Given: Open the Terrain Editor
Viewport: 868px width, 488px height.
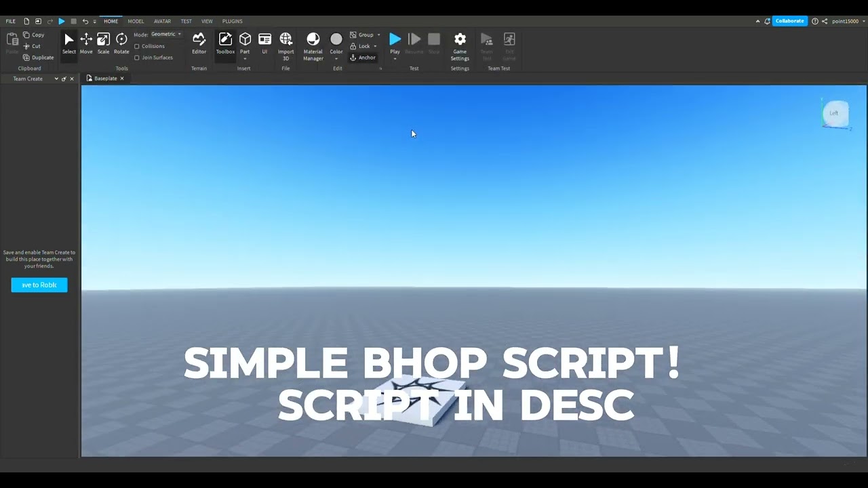Looking at the screenshot, I should [x=199, y=43].
